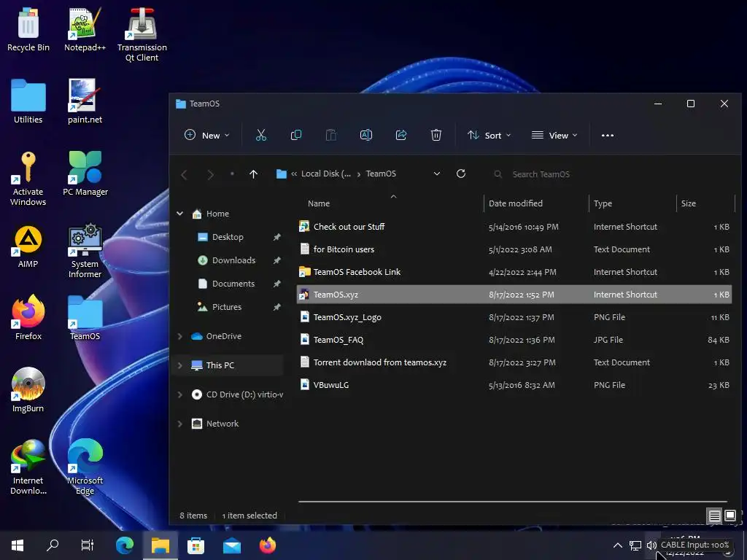747x560 pixels.
Task: Open the See more ellipsis menu
Action: pyautogui.click(x=608, y=135)
